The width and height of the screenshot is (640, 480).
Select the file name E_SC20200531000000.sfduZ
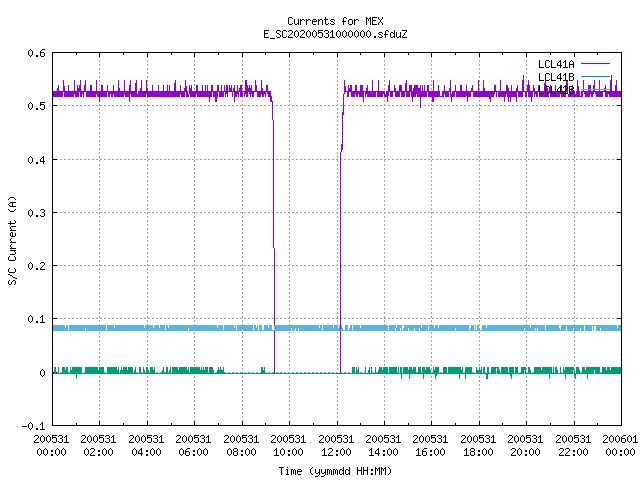(x=335, y=34)
